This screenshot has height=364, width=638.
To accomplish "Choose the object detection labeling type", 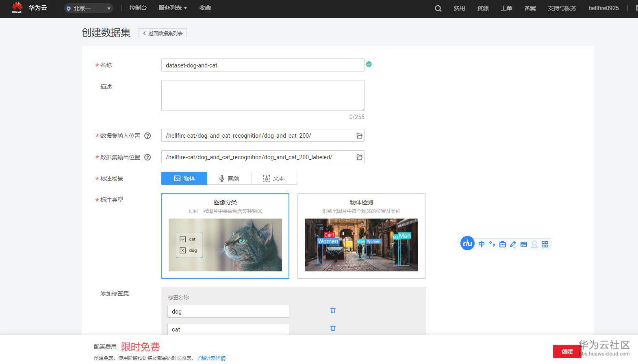I will (x=361, y=236).
